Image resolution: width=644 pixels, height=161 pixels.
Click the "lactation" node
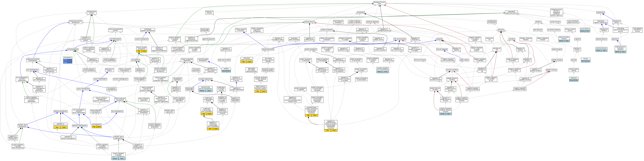[226, 69]
